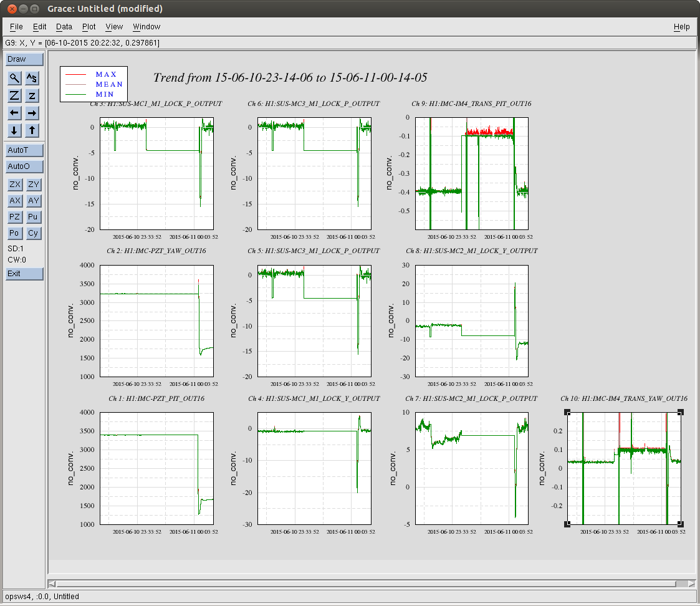Click the Ch 8 graph title label
This screenshot has height=606, width=700.
click(472, 251)
